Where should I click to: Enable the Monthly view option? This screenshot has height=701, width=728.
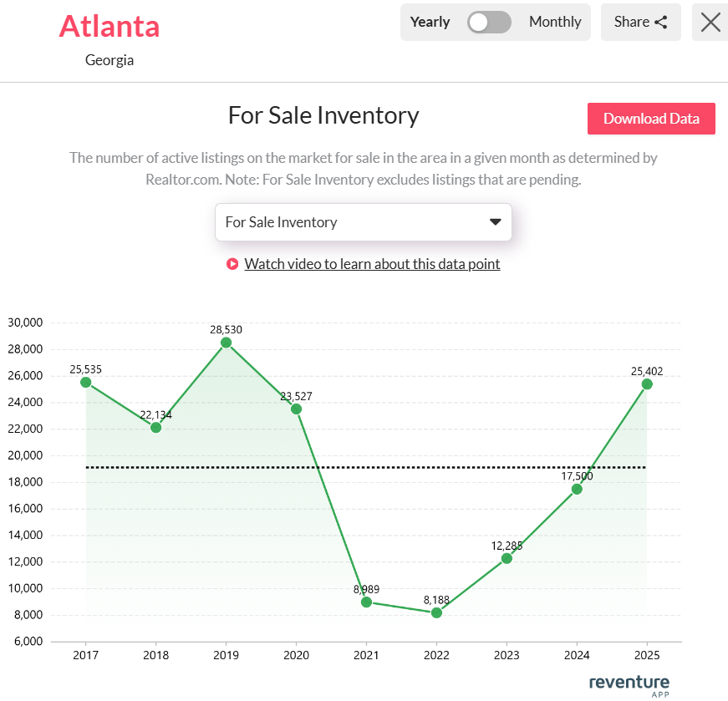[x=555, y=22]
